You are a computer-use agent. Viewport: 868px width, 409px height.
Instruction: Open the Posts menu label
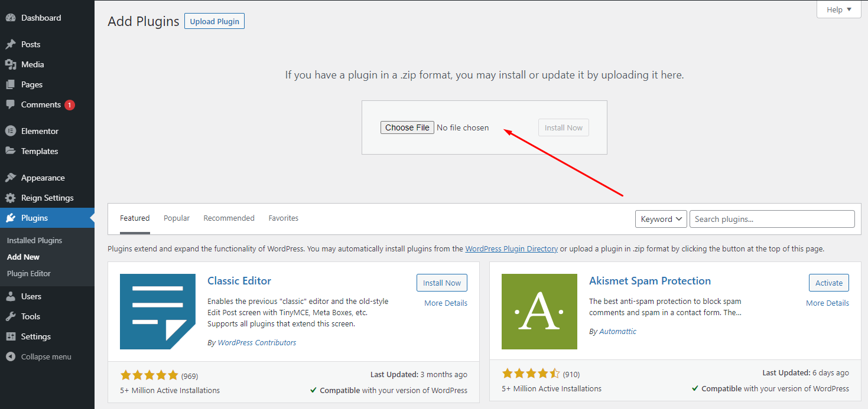tap(31, 44)
